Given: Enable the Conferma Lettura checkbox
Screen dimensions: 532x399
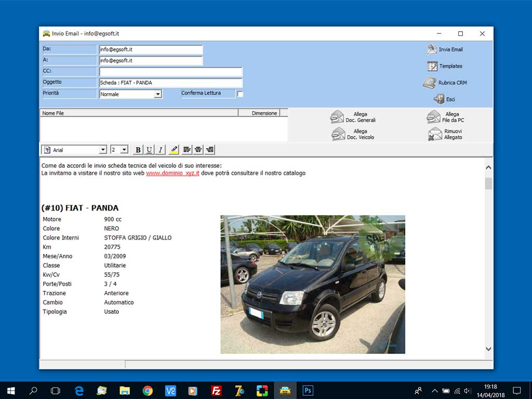Looking at the screenshot, I should (240, 94).
